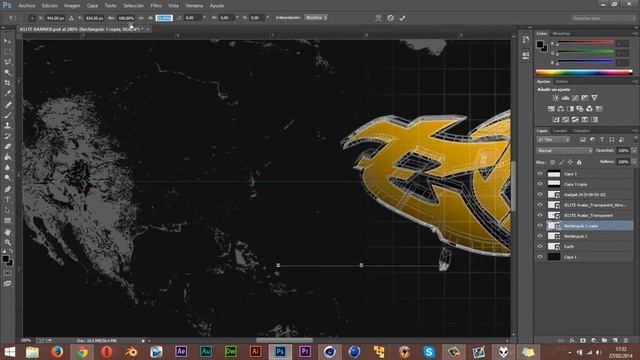Image resolution: width=640 pixels, height=360 pixels.
Task: Click the X position input field
Action: coord(55,18)
